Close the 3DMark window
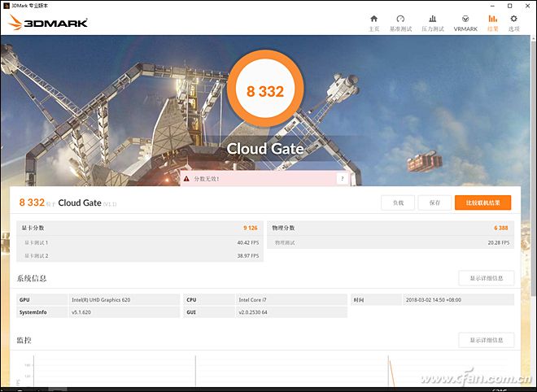 [x=528, y=6]
